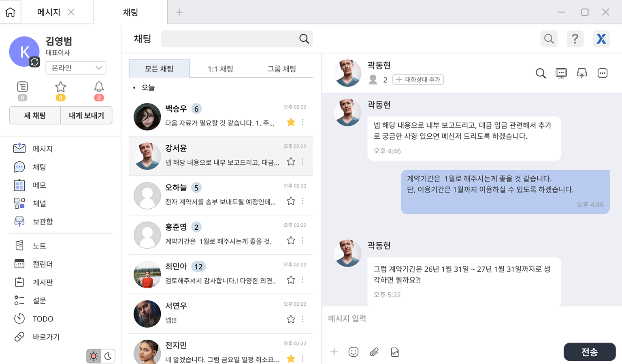Star the 오하늘 conversation
Viewport: 622px width, 364px height.
291,201
